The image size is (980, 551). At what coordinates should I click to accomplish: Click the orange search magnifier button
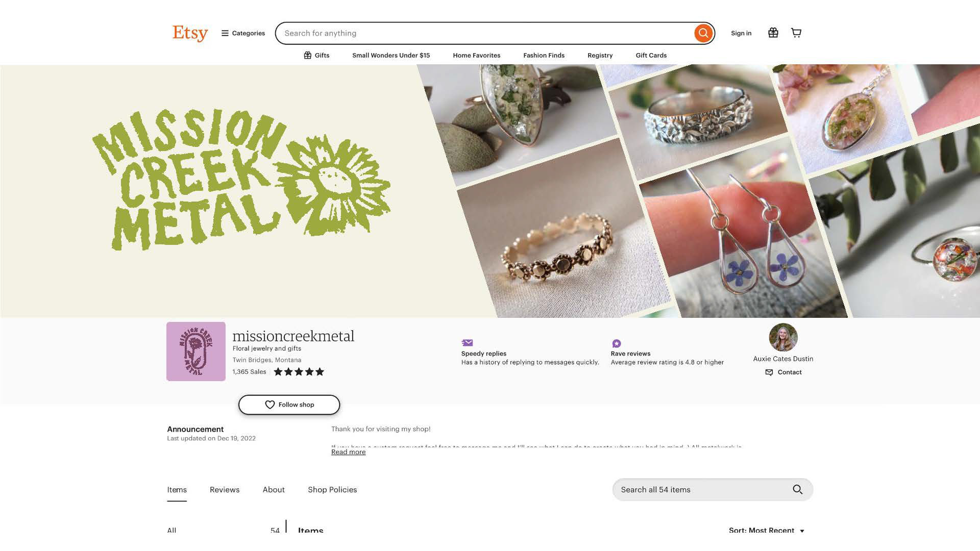point(703,33)
